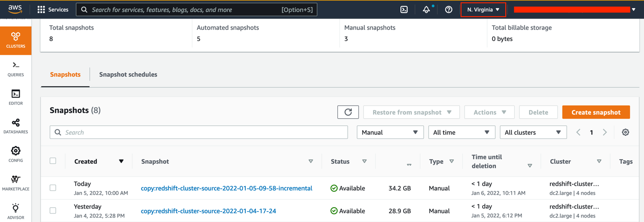This screenshot has height=222, width=644.
Task: Open Marketplace in the sidebar
Action: [x=16, y=183]
